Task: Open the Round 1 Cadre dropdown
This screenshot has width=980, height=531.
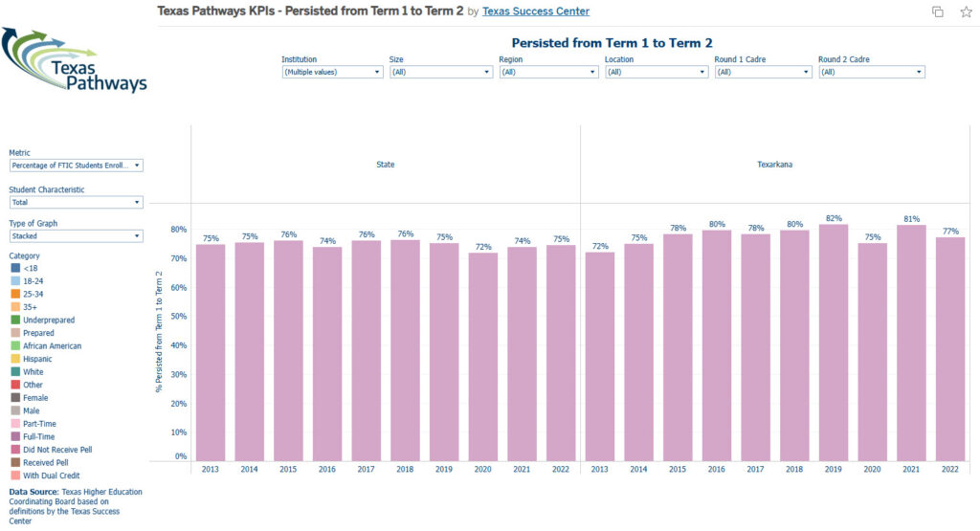Action: (764, 72)
